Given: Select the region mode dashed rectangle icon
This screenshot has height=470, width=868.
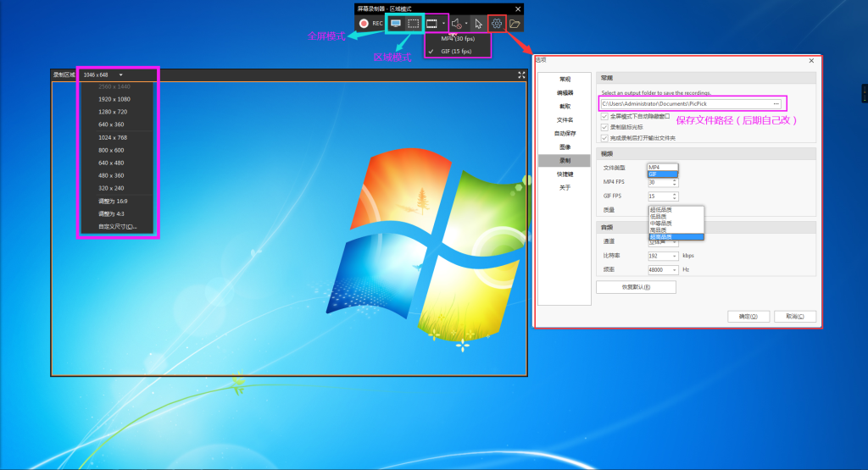Looking at the screenshot, I should click(413, 24).
